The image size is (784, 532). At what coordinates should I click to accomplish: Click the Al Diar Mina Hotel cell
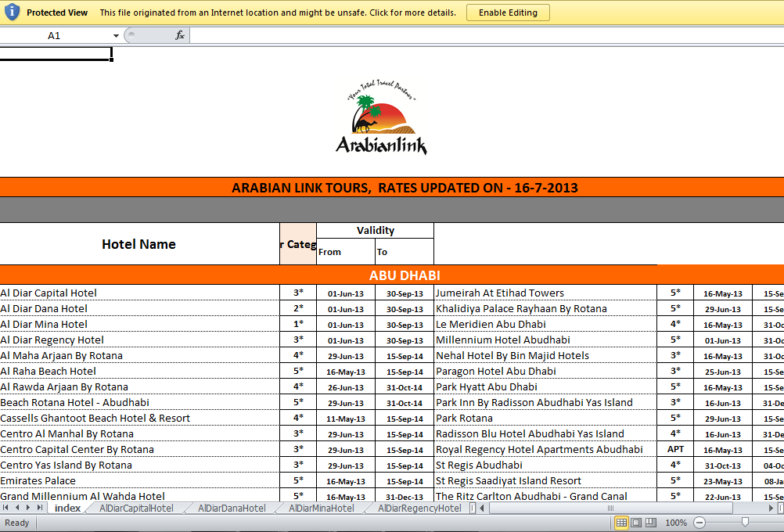click(139, 324)
